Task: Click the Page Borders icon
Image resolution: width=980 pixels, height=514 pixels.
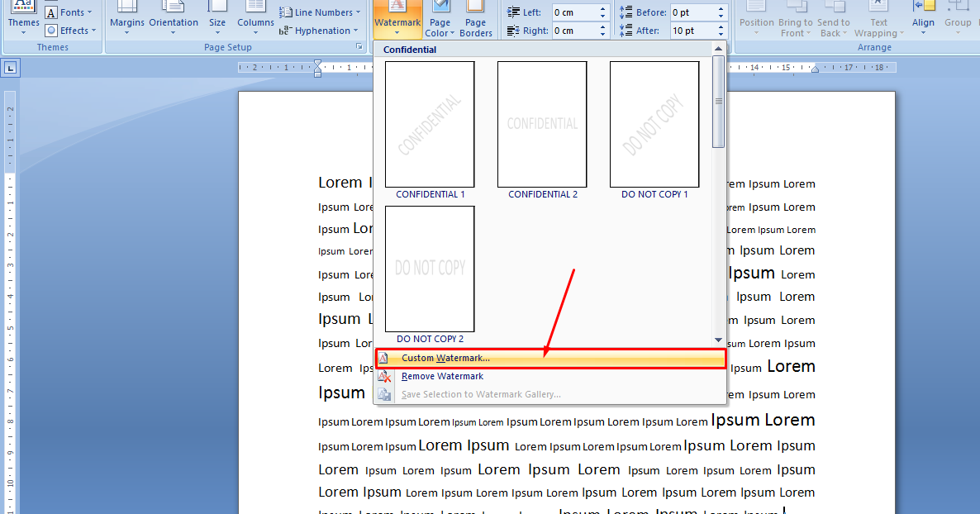Action: tap(475, 21)
